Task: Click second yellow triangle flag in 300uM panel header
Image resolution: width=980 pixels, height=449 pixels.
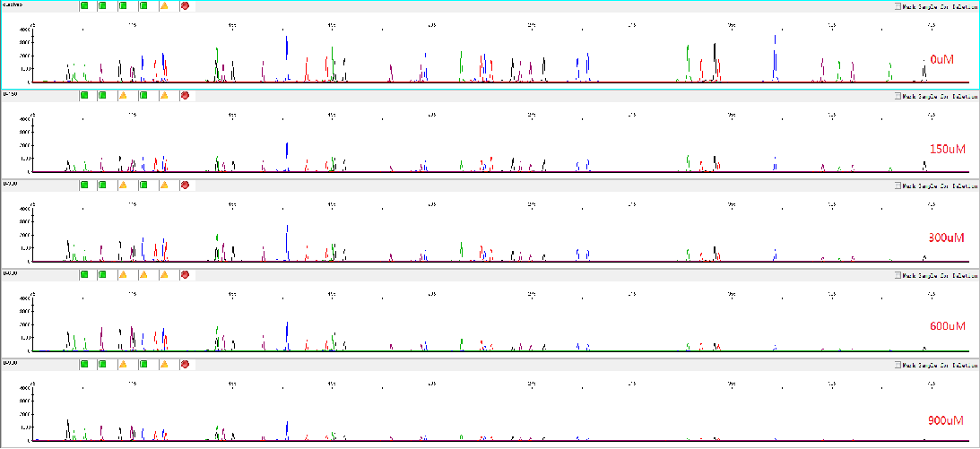Action: pyautogui.click(x=164, y=185)
